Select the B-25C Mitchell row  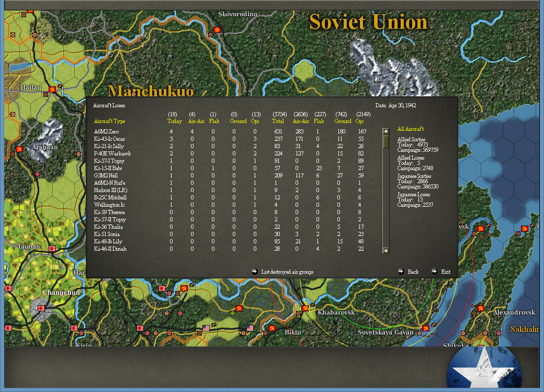[230, 197]
